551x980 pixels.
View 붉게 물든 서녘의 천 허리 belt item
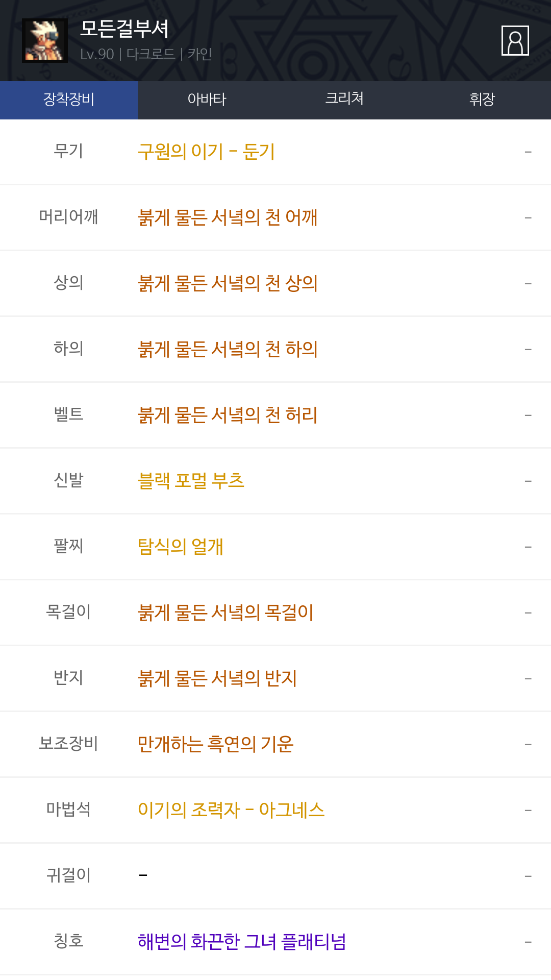[228, 415]
